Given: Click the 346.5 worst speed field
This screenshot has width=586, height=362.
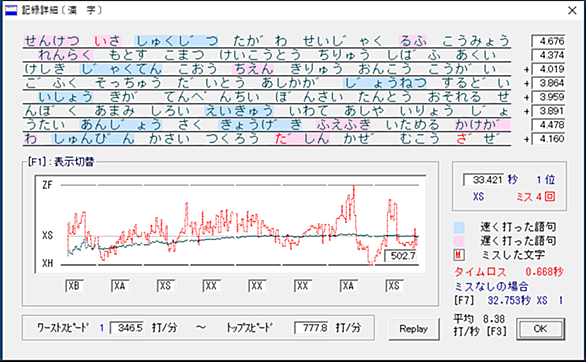Looking at the screenshot, I should [127, 328].
